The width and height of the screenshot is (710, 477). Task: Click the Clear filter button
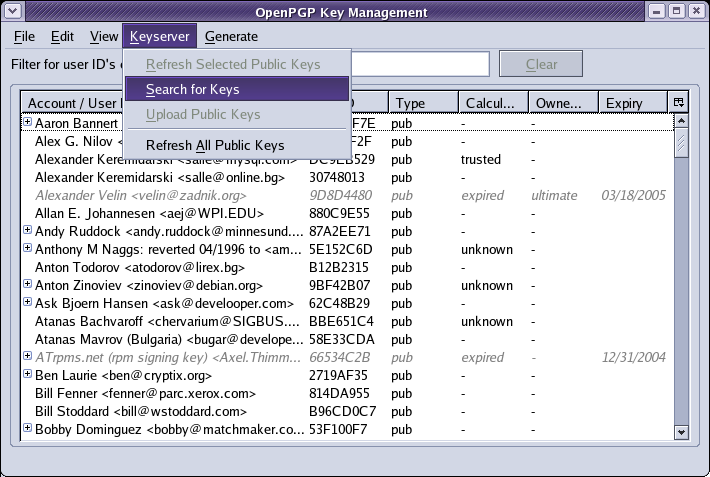pyautogui.click(x=541, y=64)
